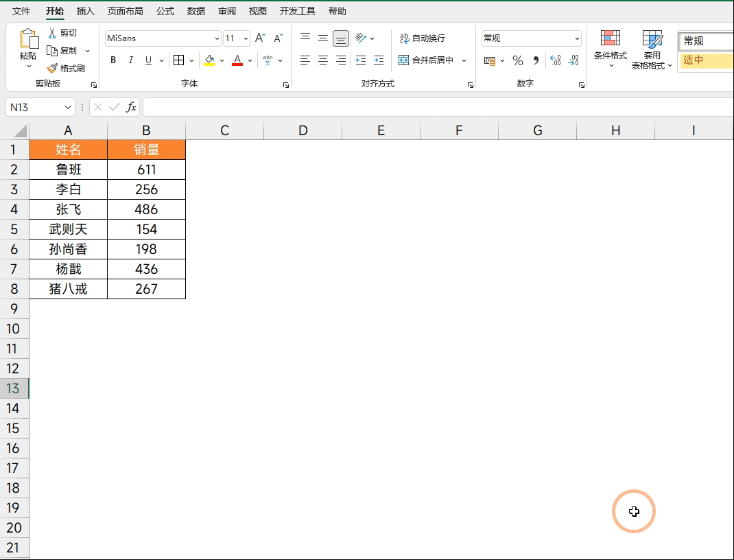
Task: Apply the yellow fill color swatch
Action: [209, 60]
